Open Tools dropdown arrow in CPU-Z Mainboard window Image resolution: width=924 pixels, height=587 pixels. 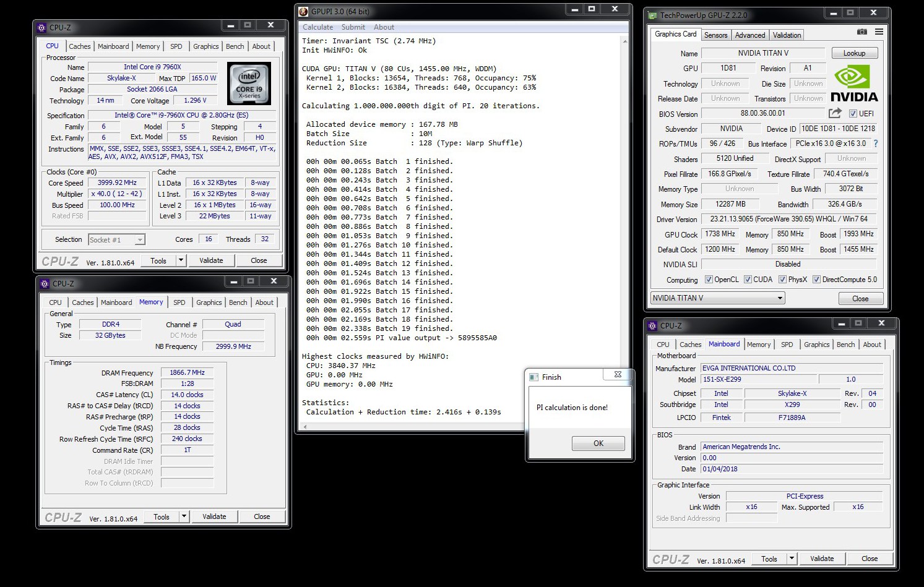coord(792,559)
